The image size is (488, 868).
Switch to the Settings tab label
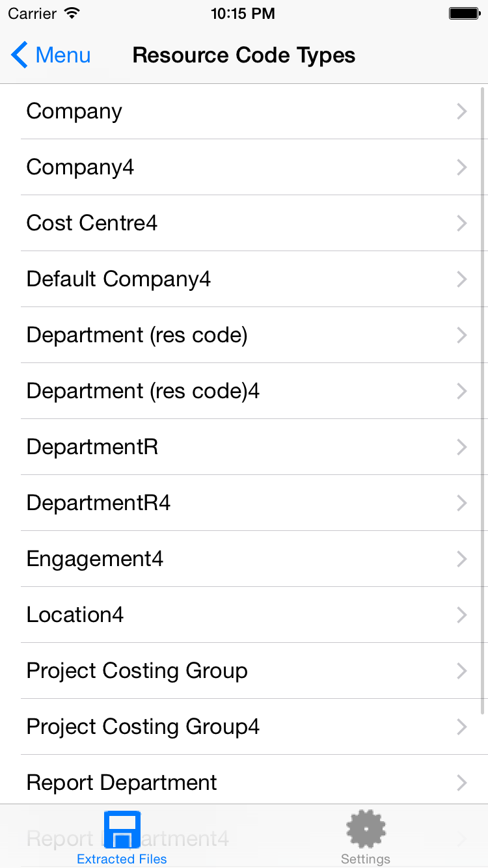(366, 859)
